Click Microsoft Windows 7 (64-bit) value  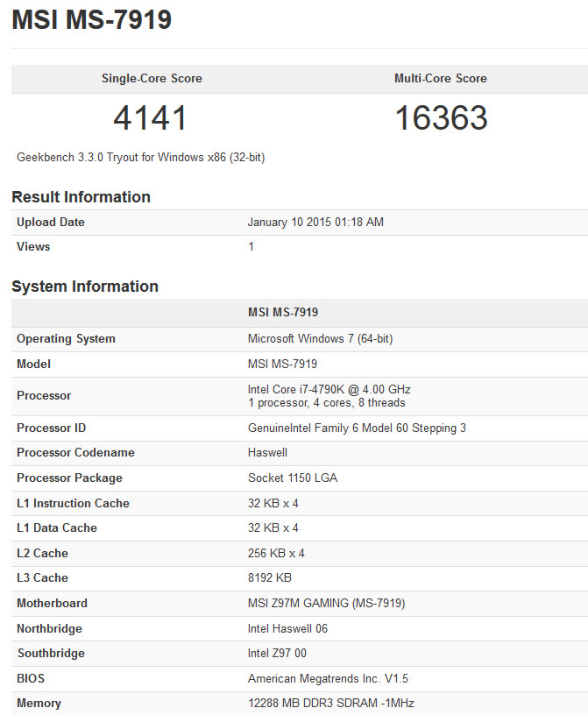click(320, 339)
